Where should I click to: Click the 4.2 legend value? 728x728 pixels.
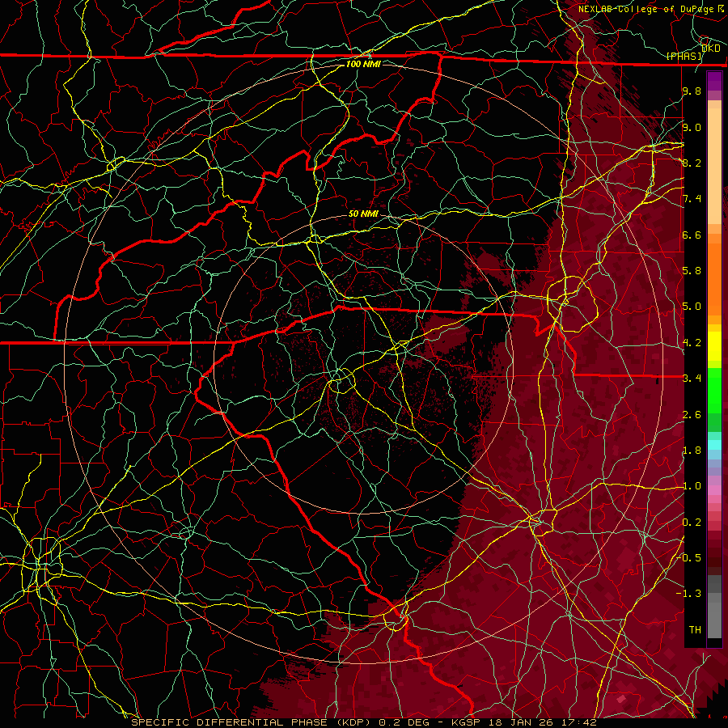coord(692,343)
